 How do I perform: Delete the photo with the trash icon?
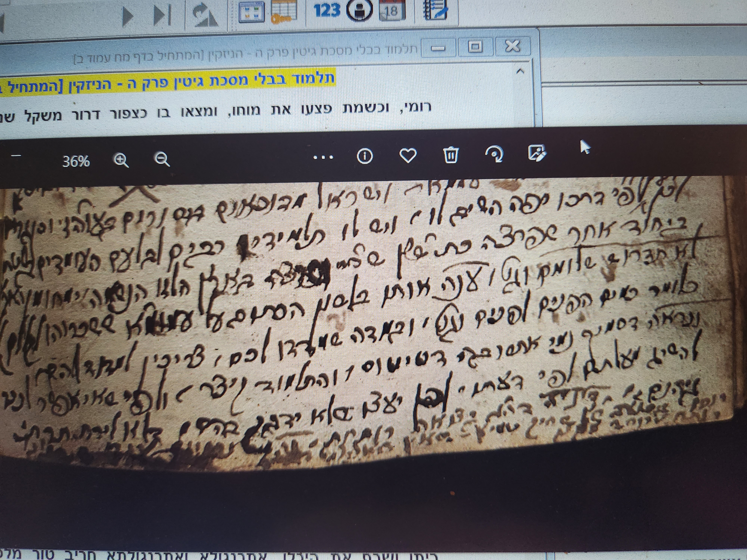pos(451,155)
